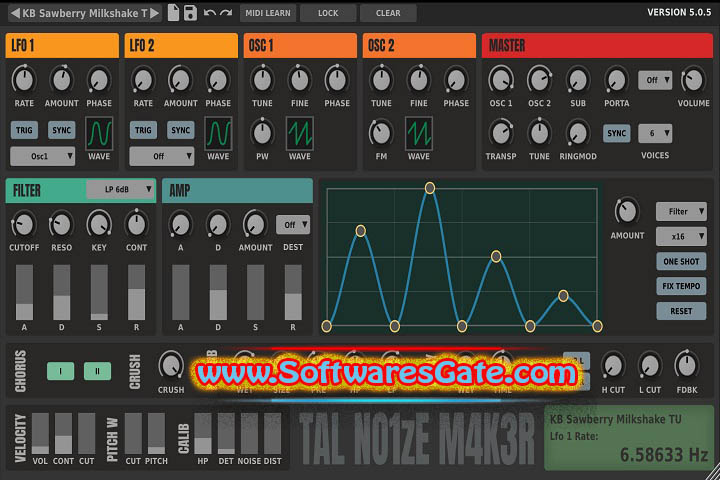720x480 pixels.
Task: Click the envelope editor Amount knob
Action: click(627, 212)
